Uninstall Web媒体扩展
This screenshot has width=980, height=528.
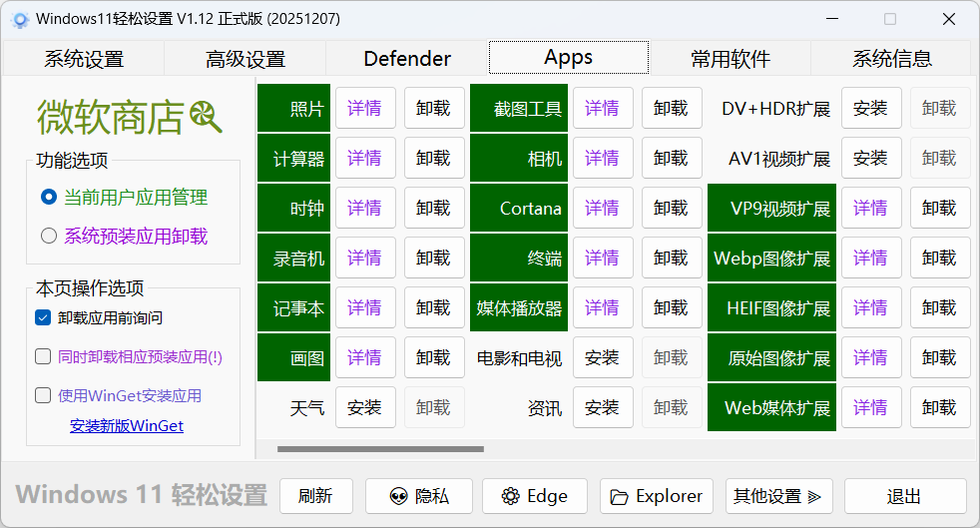pos(939,408)
